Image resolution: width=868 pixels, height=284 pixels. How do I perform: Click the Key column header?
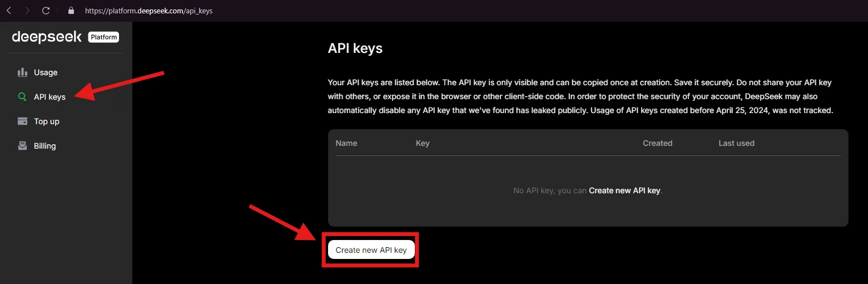[x=423, y=143]
